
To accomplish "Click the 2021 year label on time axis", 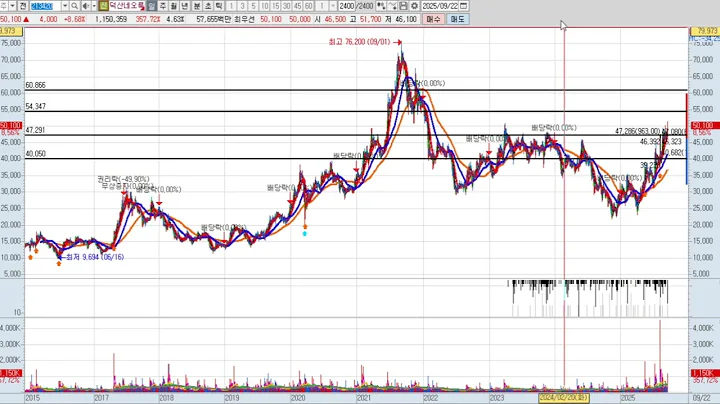I will click(364, 398).
